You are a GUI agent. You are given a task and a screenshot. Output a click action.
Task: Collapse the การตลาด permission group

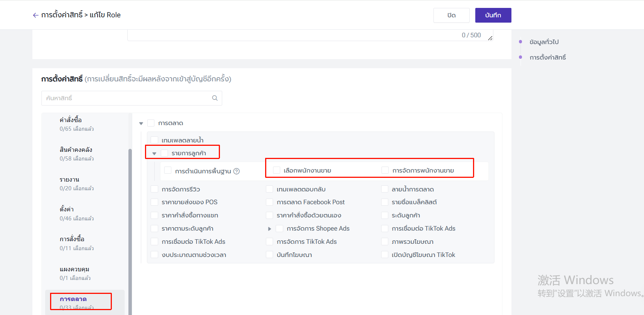click(141, 123)
